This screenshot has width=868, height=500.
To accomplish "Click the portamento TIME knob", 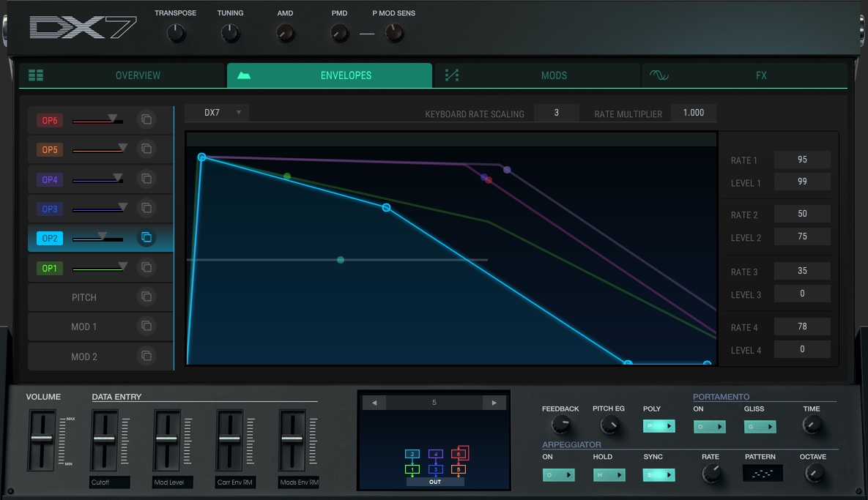I will click(x=812, y=425).
